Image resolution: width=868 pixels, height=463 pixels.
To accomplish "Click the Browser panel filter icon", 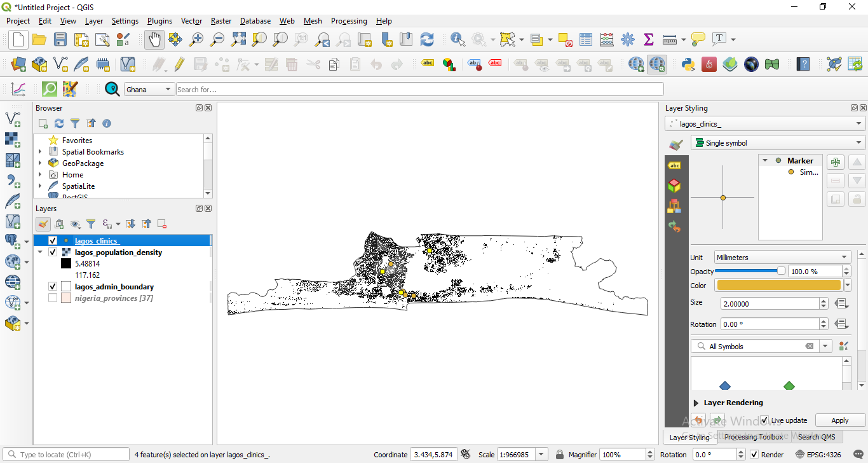I will (75, 123).
